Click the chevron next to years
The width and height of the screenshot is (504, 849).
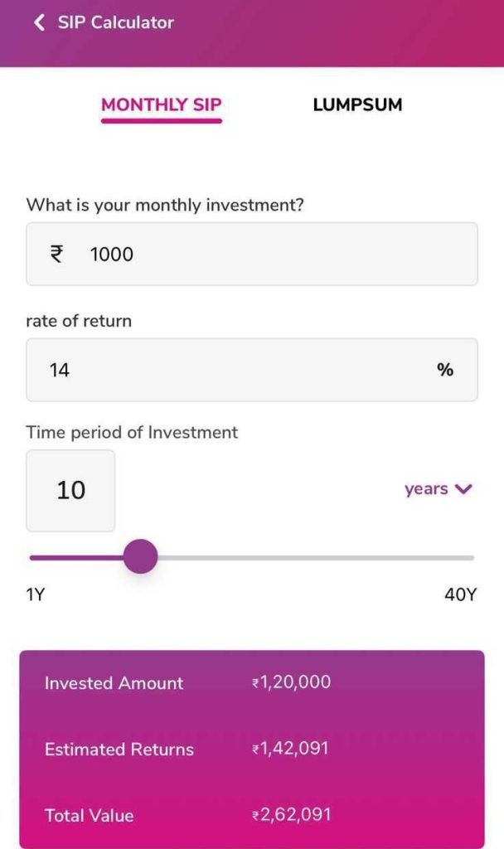tap(463, 489)
